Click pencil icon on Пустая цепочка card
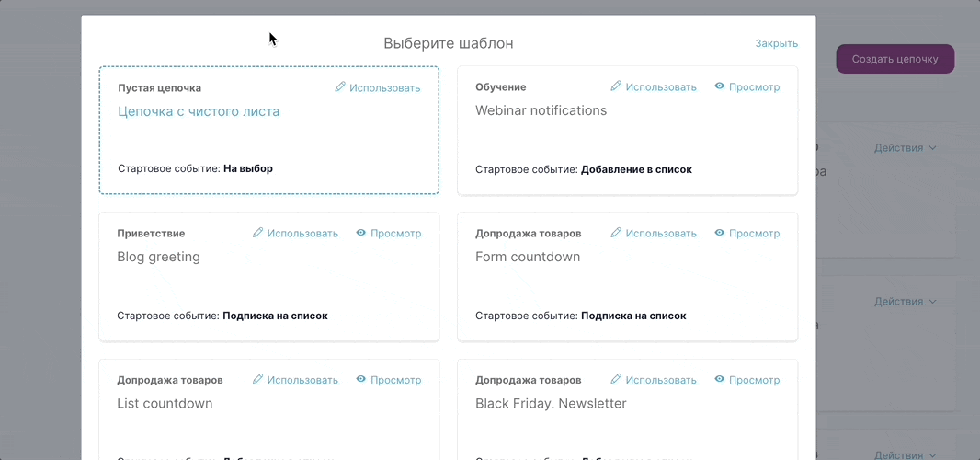Image resolution: width=980 pixels, height=460 pixels. tap(340, 87)
